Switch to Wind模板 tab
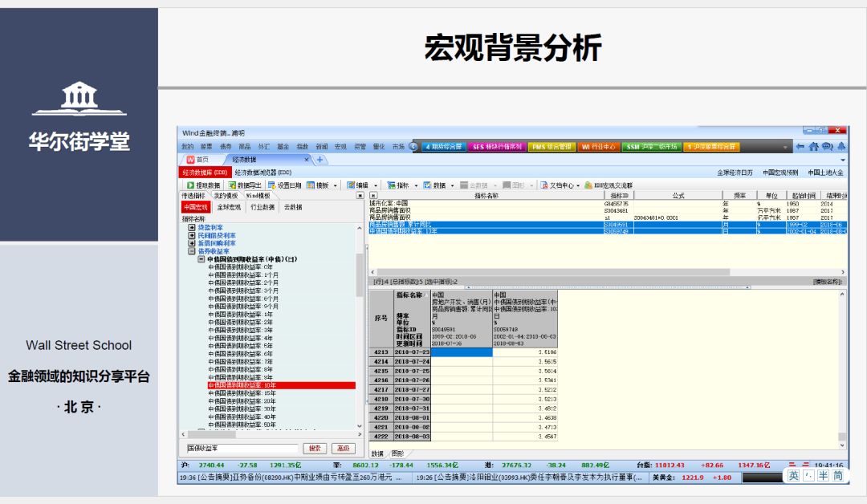 [x=258, y=196]
